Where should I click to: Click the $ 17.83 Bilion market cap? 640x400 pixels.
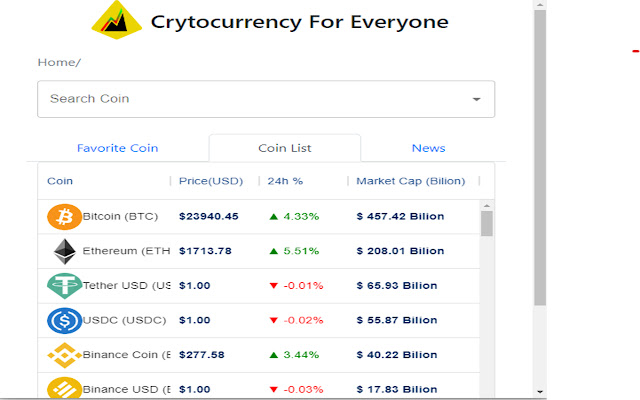(397, 389)
